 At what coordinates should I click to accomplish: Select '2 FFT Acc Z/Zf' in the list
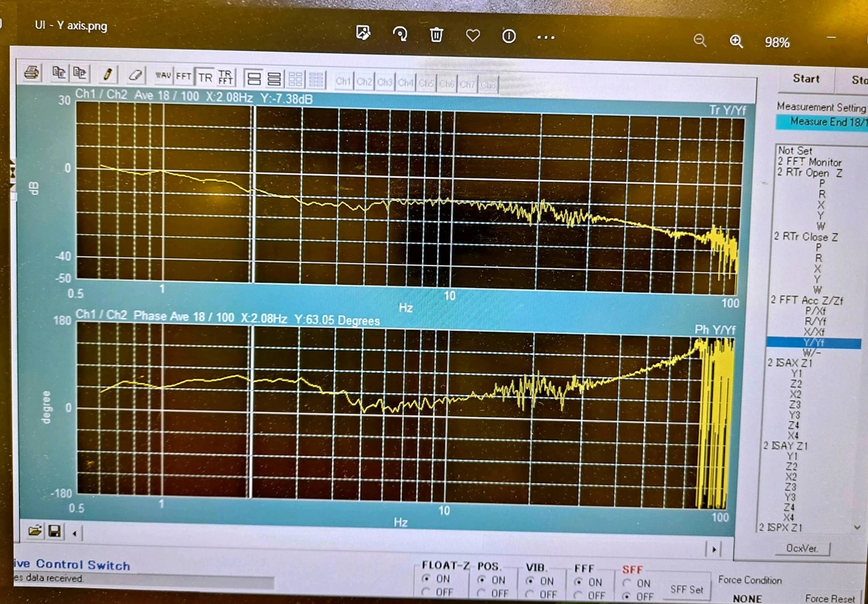[807, 300]
